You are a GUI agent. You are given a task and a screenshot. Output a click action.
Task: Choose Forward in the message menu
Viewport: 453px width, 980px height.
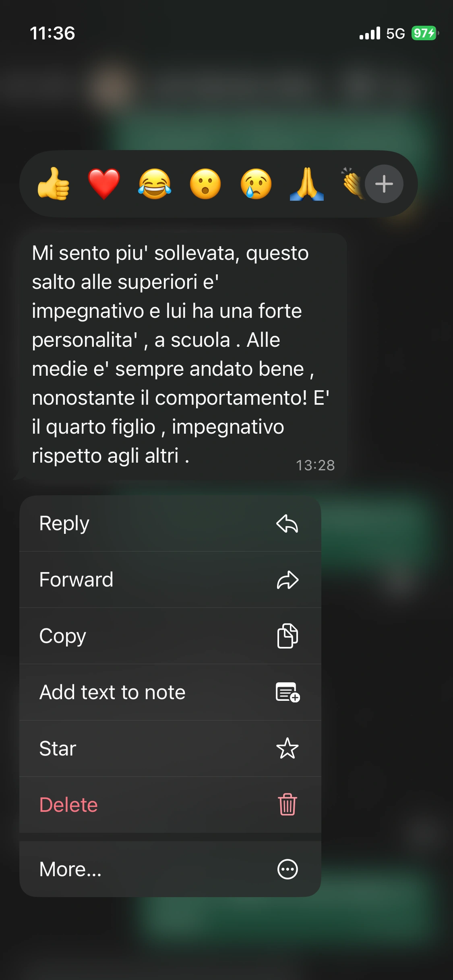(170, 580)
